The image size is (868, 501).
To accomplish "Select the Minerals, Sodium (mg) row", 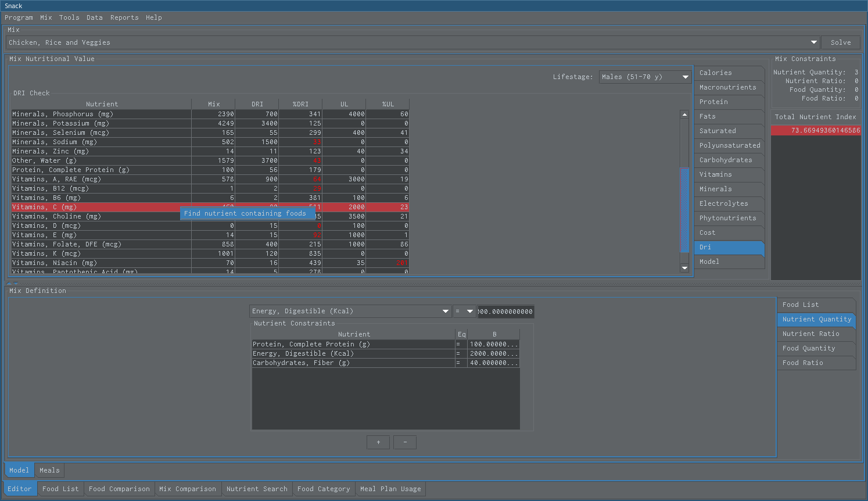I will (x=210, y=142).
